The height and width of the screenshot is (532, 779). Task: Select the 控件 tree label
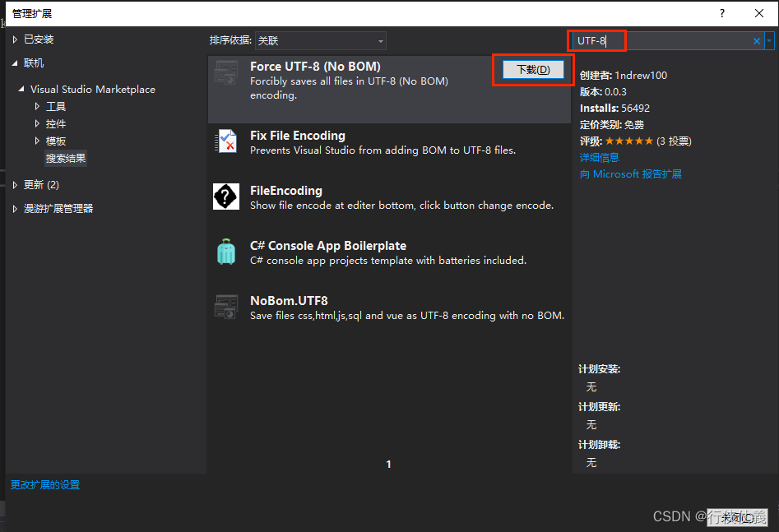tap(56, 123)
